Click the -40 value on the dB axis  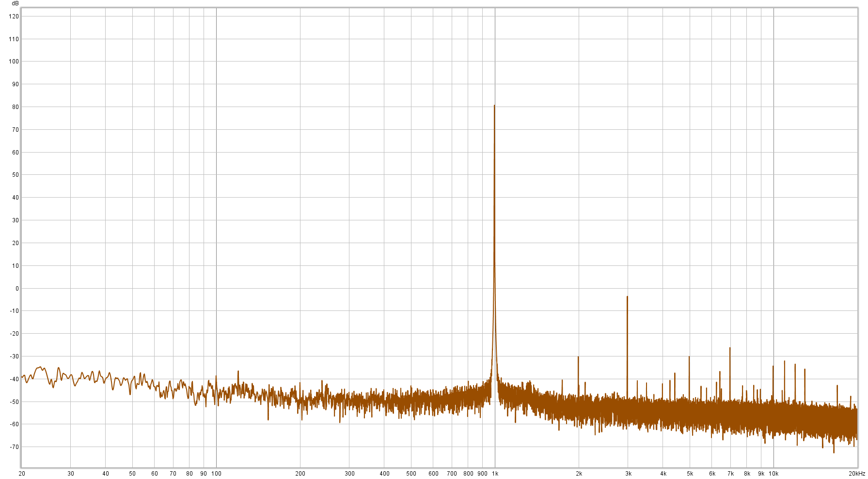(15, 379)
